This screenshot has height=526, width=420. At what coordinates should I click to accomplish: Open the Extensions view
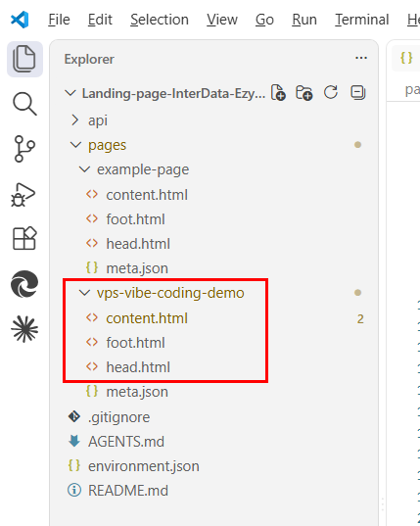tap(24, 238)
